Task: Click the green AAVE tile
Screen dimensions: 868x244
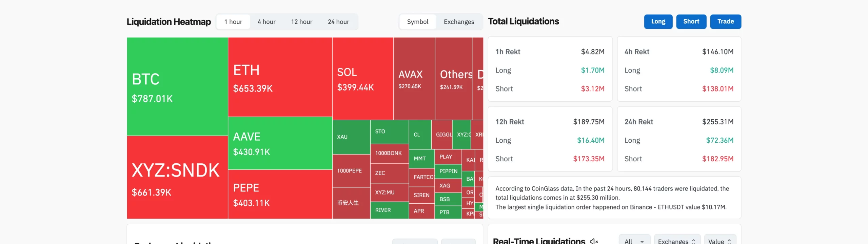Action: coord(280,143)
